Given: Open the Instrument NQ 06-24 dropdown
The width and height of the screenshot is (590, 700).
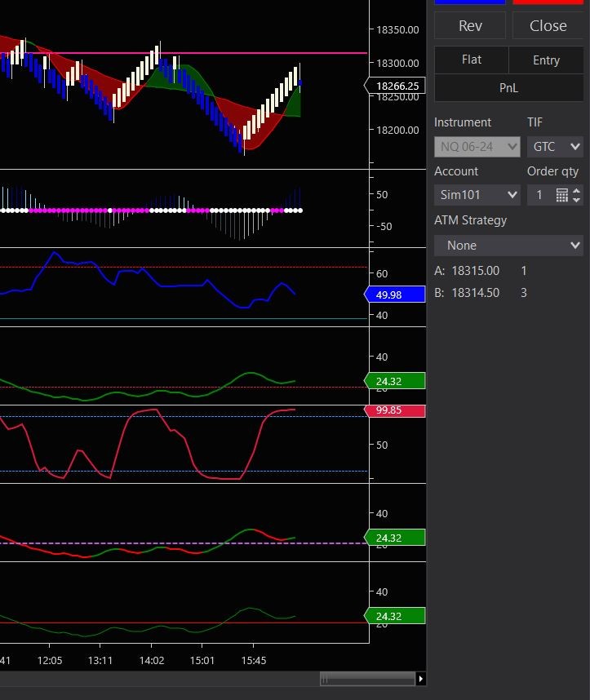Looking at the screenshot, I should coord(477,146).
